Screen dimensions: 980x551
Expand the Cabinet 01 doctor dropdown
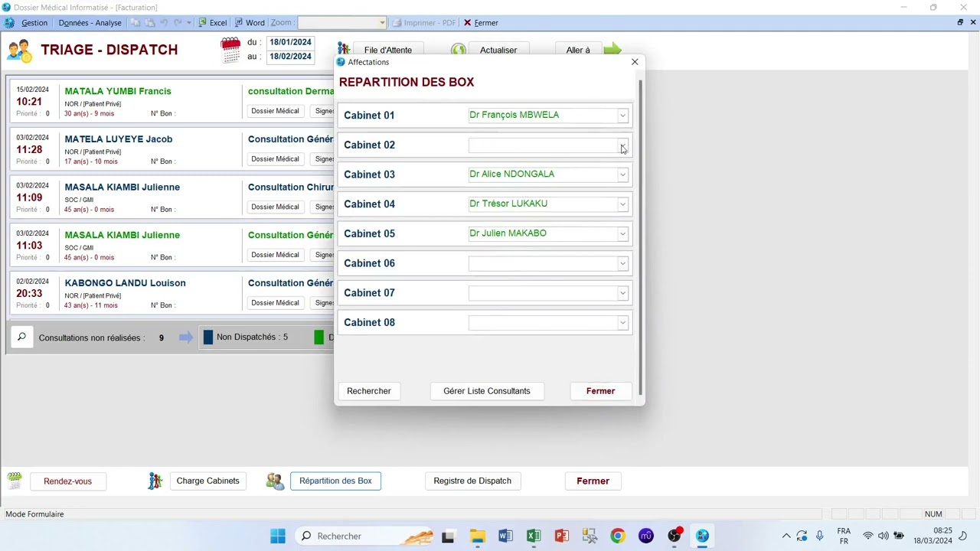[x=622, y=116]
